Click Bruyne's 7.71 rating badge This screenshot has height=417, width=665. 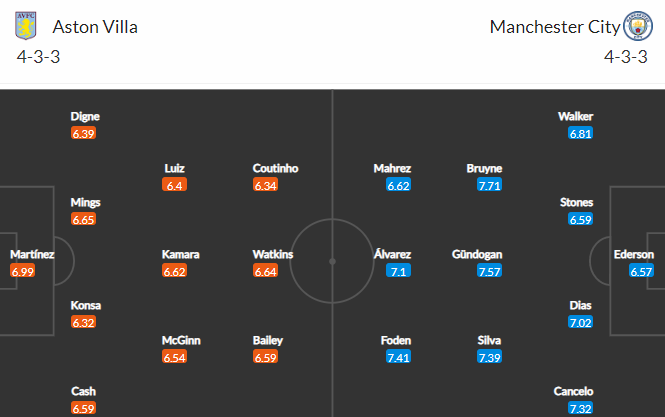pos(489,185)
